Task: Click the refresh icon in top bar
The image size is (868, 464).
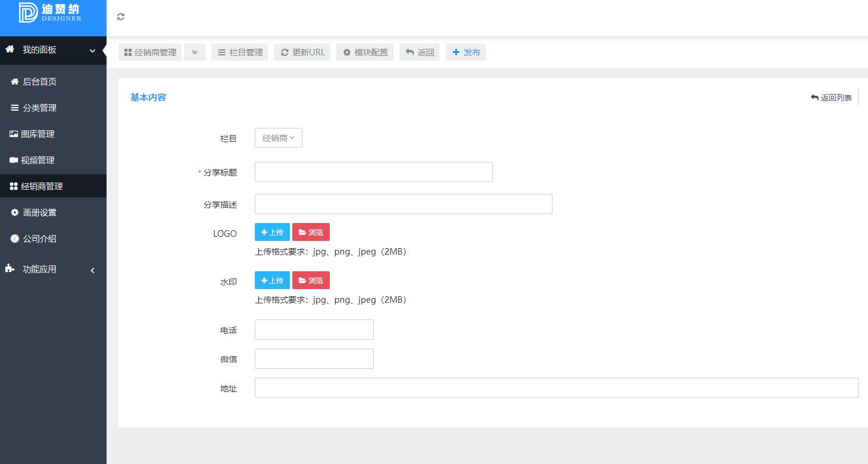Action: coord(121,17)
